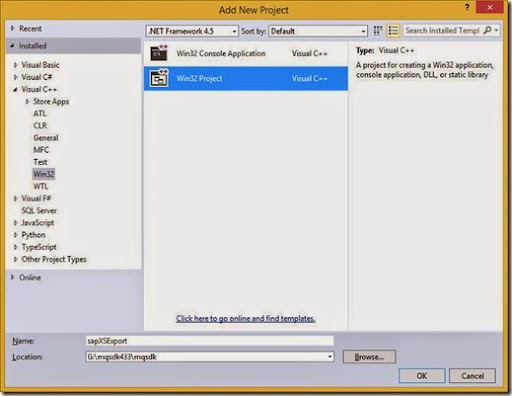Switch to medium icons list view

pyautogui.click(x=393, y=31)
